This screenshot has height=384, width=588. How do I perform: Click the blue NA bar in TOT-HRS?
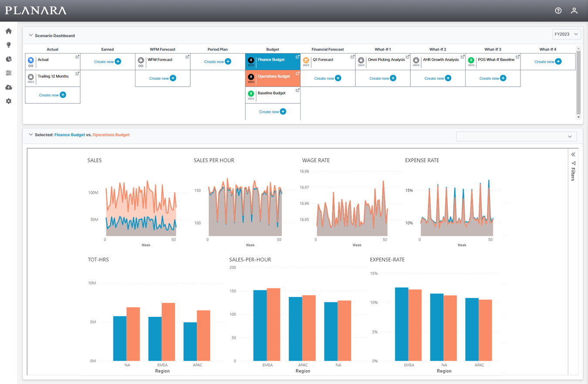pyautogui.click(x=120, y=338)
